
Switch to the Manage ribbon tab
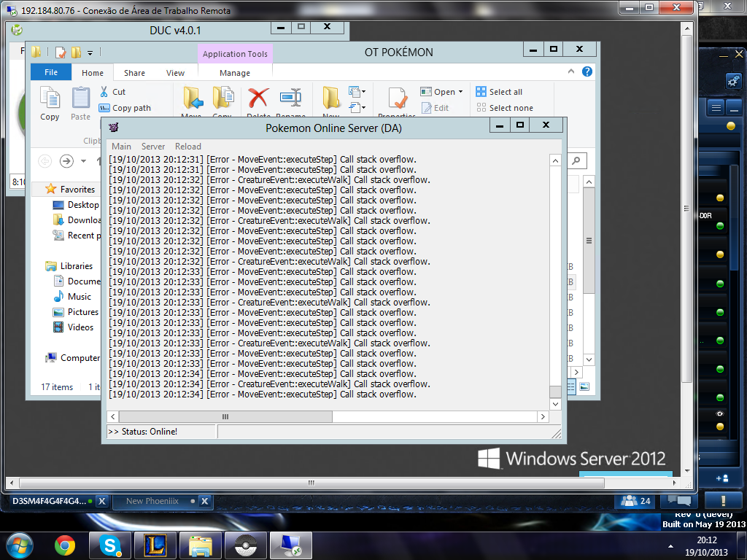tap(235, 73)
